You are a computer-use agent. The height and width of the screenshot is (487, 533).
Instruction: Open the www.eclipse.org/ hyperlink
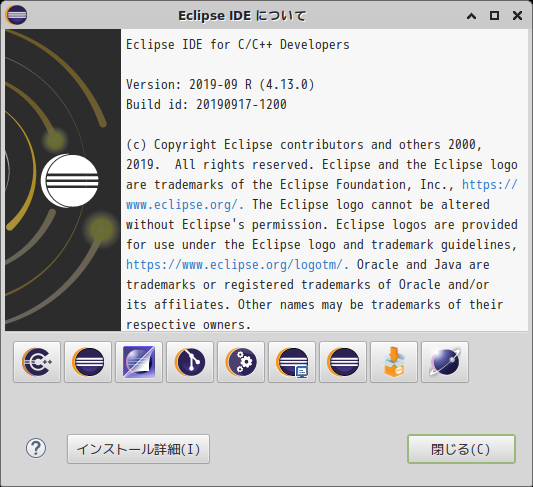(x=182, y=205)
